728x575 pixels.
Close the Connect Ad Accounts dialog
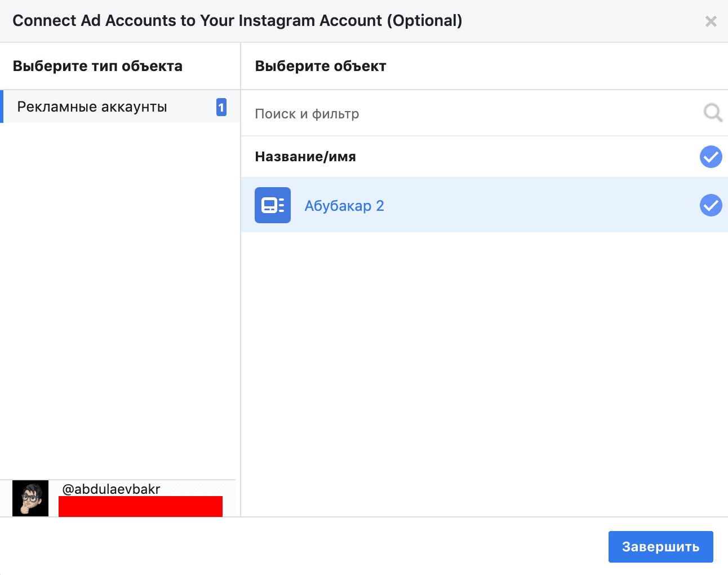tap(711, 21)
